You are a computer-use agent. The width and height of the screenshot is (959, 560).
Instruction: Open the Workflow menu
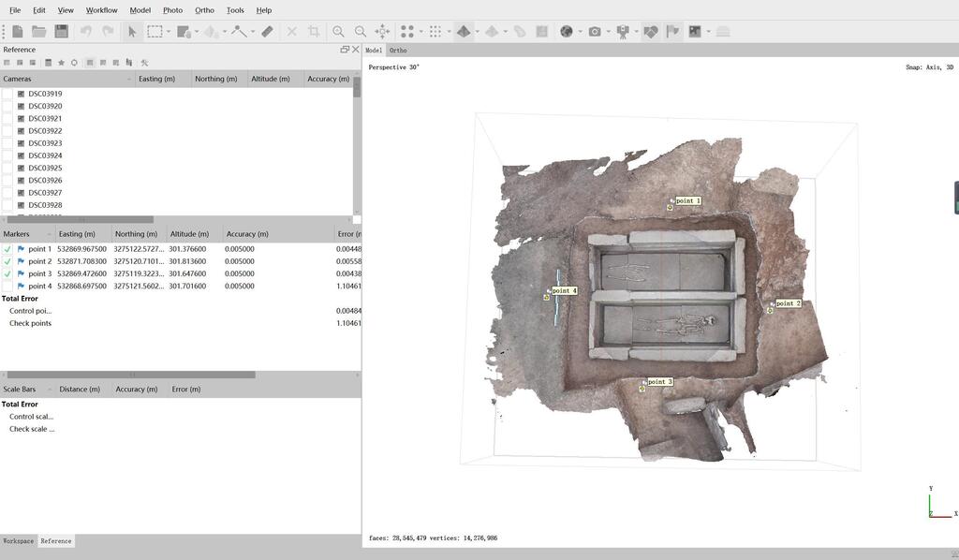click(101, 10)
